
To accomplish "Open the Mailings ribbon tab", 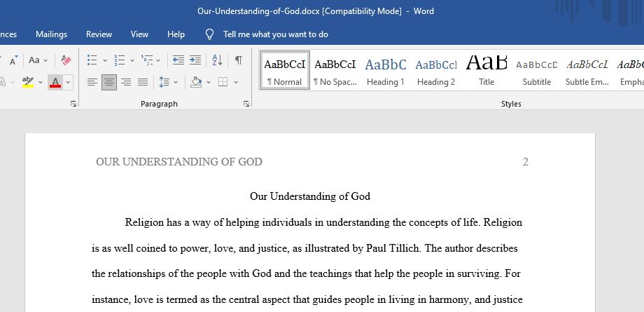I will click(x=51, y=34).
